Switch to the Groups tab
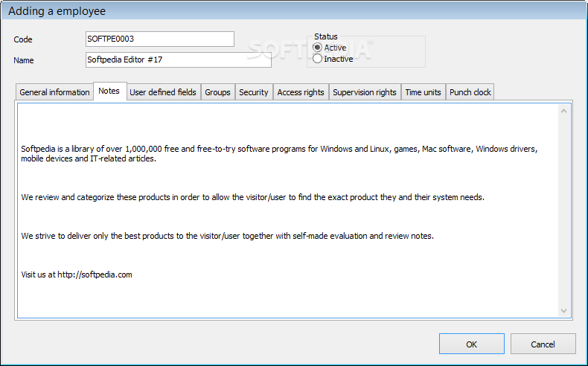 pos(217,92)
